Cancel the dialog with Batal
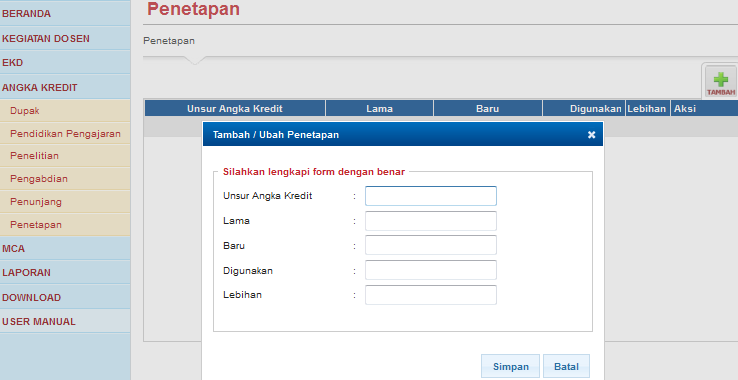Viewport: 738px width, 380px height. click(566, 366)
